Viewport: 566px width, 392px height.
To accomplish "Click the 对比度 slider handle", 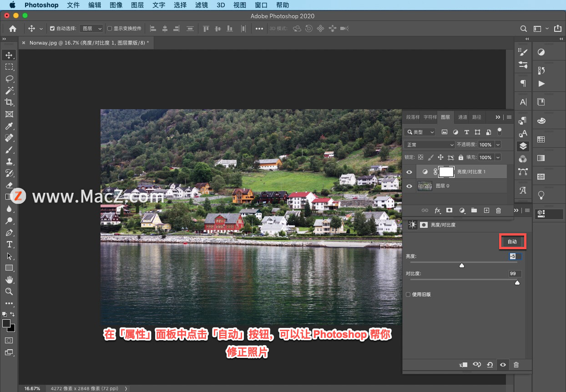I will tap(517, 283).
